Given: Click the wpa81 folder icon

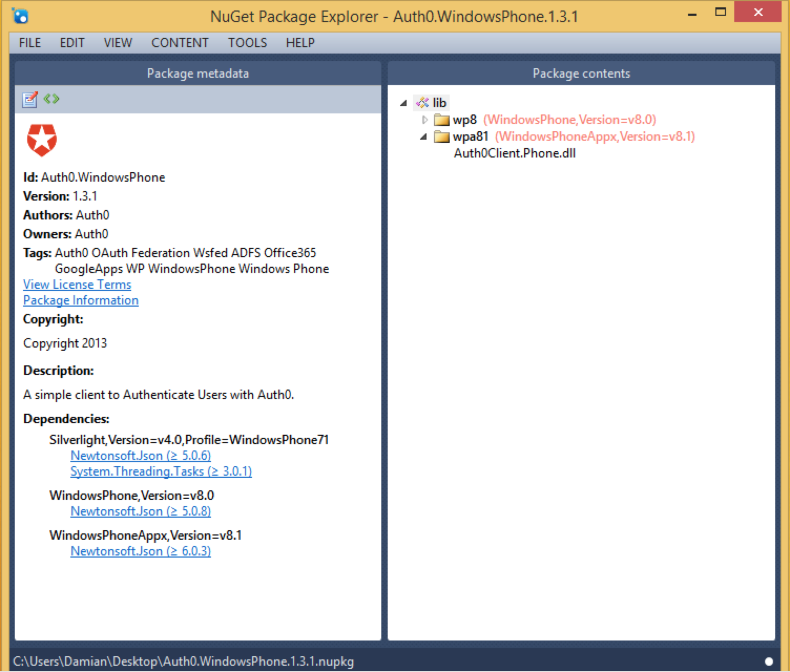Looking at the screenshot, I should coord(442,137).
